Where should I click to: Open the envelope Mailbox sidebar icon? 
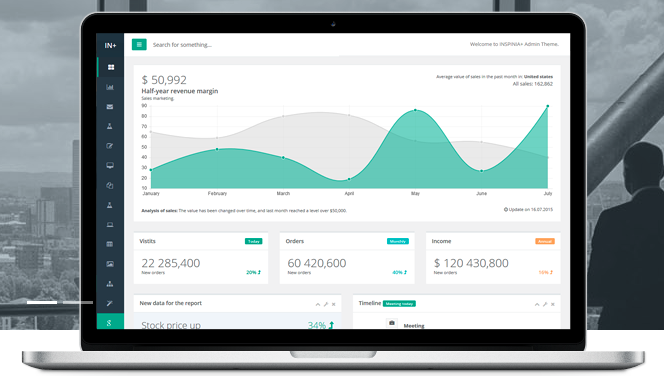pos(110,107)
